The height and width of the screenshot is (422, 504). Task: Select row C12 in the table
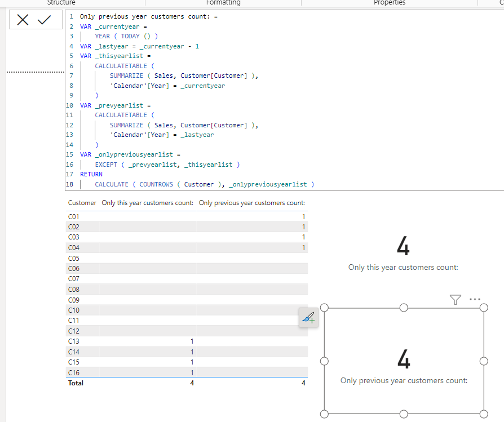187,331
